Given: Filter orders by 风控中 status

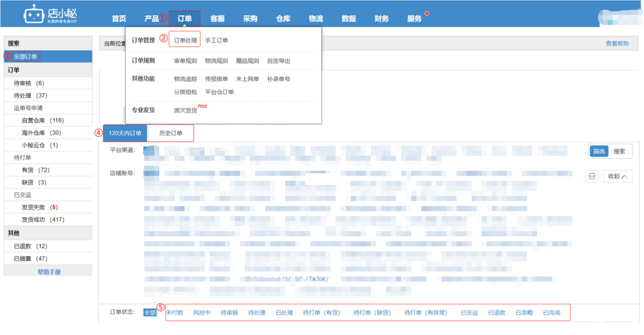Looking at the screenshot, I should [x=202, y=312].
